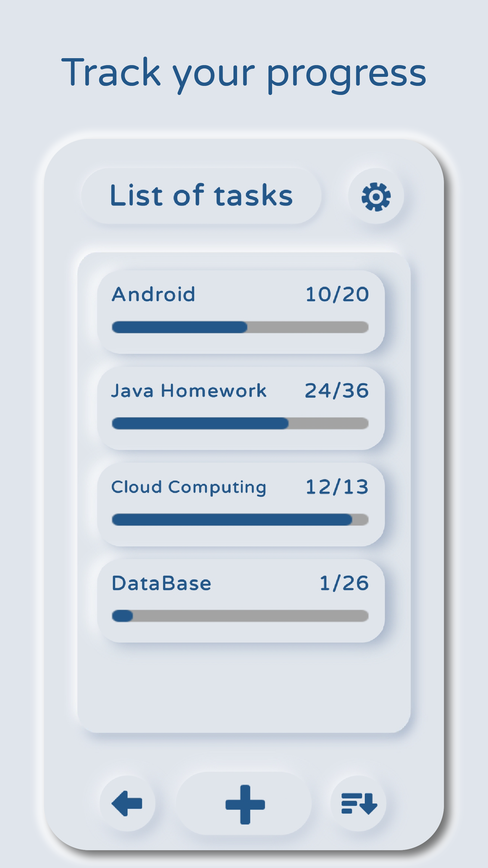Click the 24/36 Java Homework count
488x868 pixels.
337,391
